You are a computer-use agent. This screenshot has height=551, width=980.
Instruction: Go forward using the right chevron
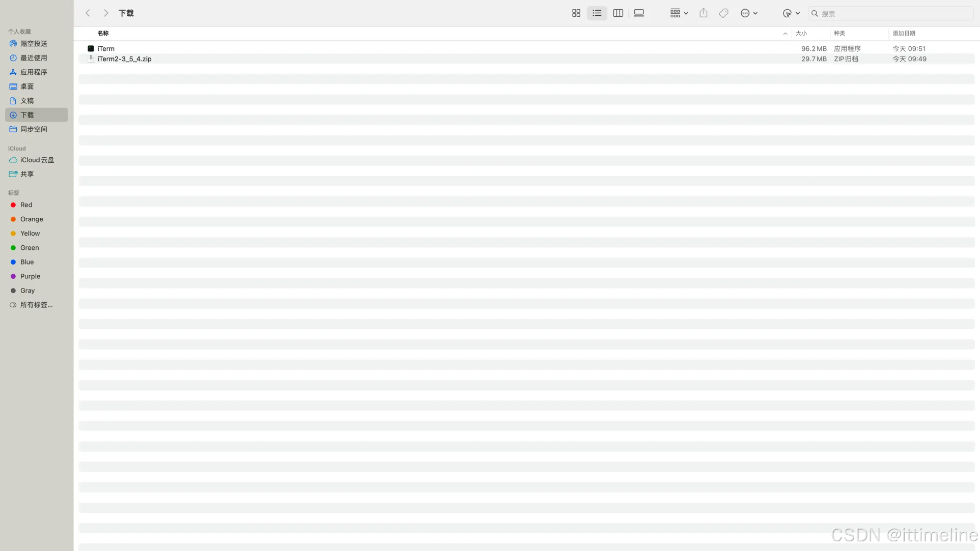pos(105,13)
